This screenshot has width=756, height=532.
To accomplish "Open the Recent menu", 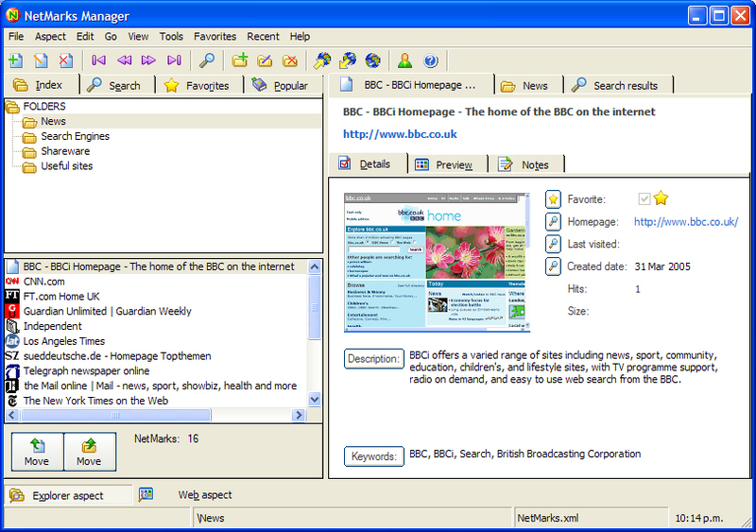I will tap(263, 36).
